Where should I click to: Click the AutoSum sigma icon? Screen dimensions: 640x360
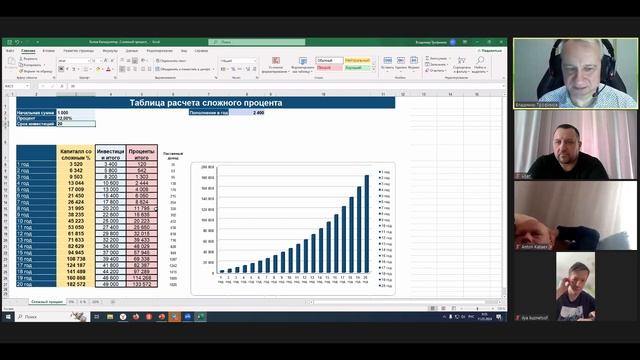click(427, 58)
